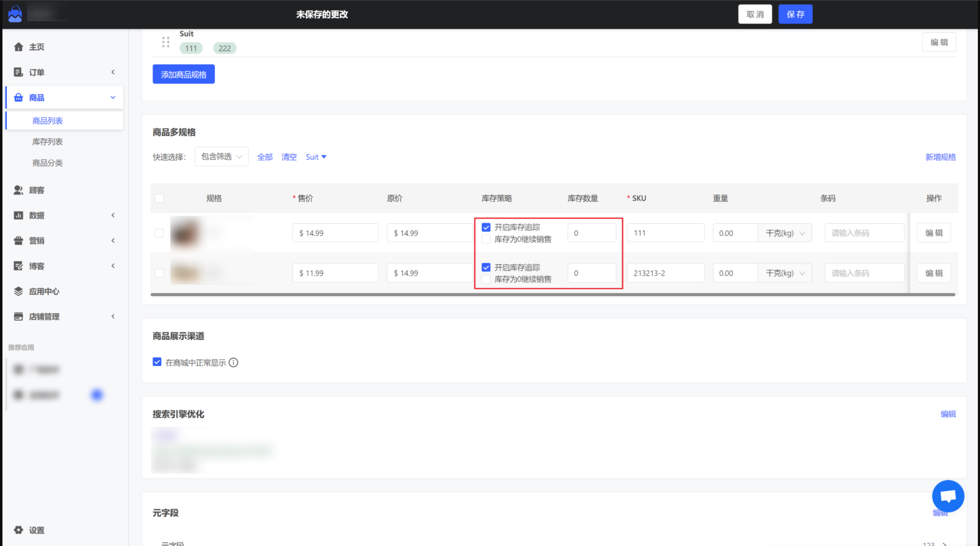Click the home icon in sidebar
The height and width of the screenshot is (546, 980).
[x=18, y=47]
